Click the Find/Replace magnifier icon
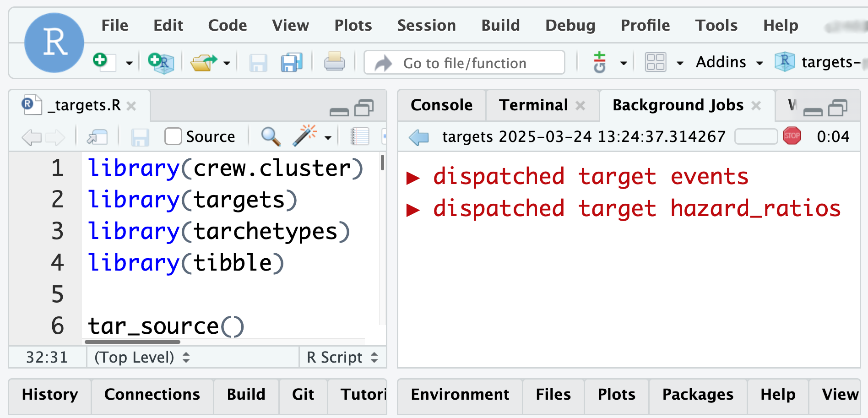Image resolution: width=868 pixels, height=418 pixels. (271, 136)
